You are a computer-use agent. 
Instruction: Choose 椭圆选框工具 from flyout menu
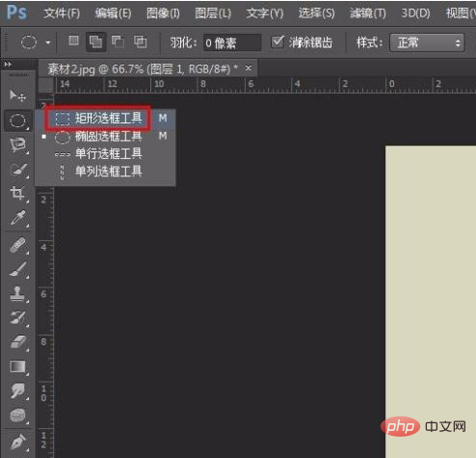pyautogui.click(x=105, y=137)
